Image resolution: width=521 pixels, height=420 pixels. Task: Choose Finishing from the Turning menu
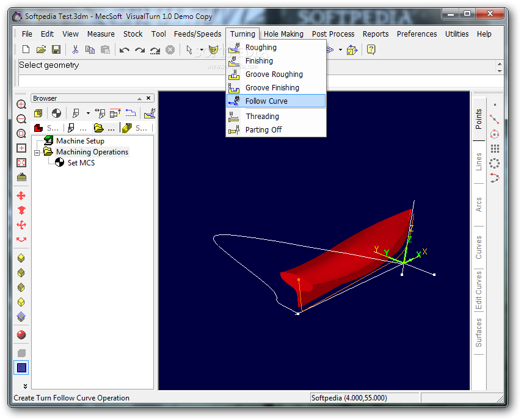(276, 61)
